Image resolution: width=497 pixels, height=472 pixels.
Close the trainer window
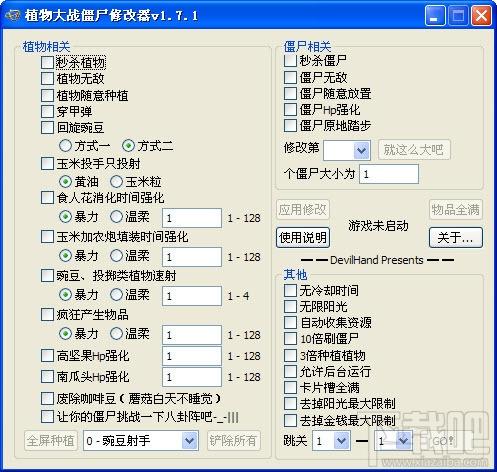pos(481,16)
